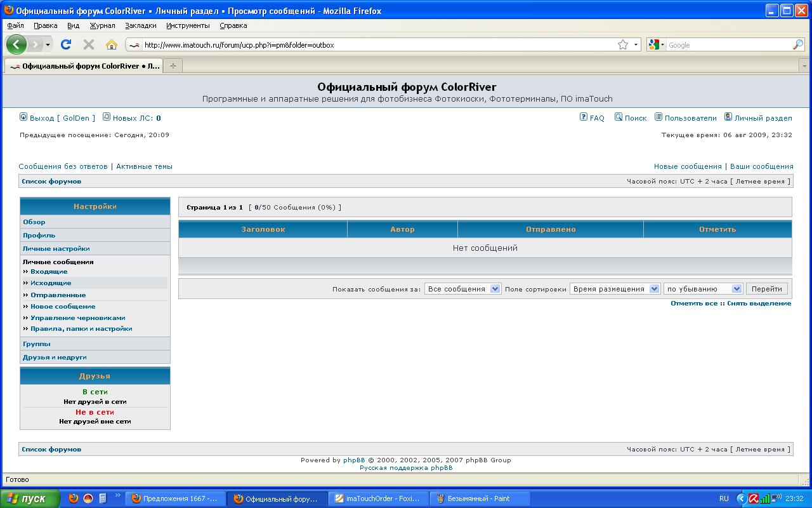Click the Отметить все link

[x=694, y=304]
